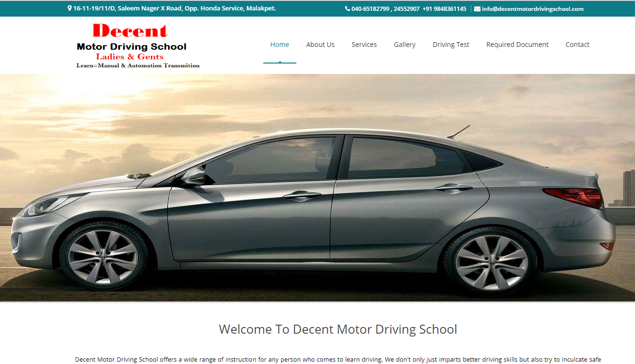Open the Services menu item
The width and height of the screenshot is (635, 364).
tap(364, 45)
